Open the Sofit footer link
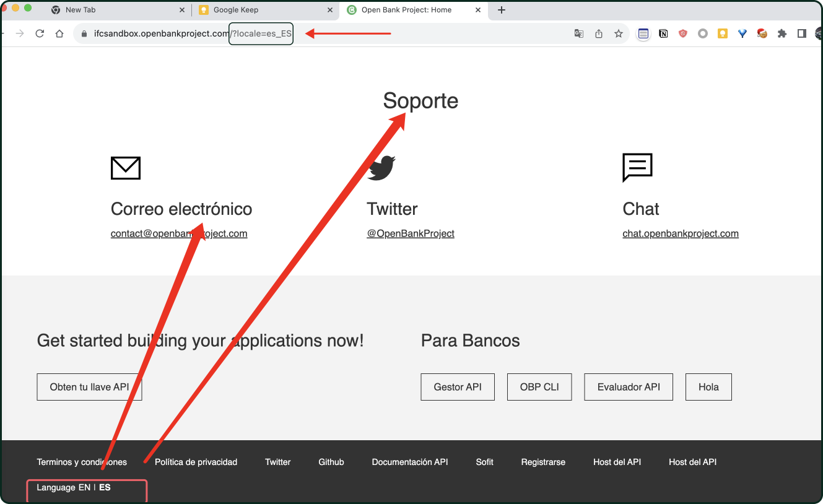Screen dimensions: 823x504 pyautogui.click(x=484, y=462)
